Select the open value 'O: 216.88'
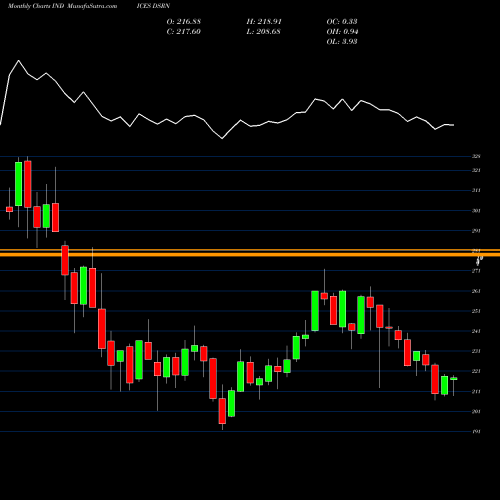This screenshot has height=500, width=500. (x=184, y=22)
